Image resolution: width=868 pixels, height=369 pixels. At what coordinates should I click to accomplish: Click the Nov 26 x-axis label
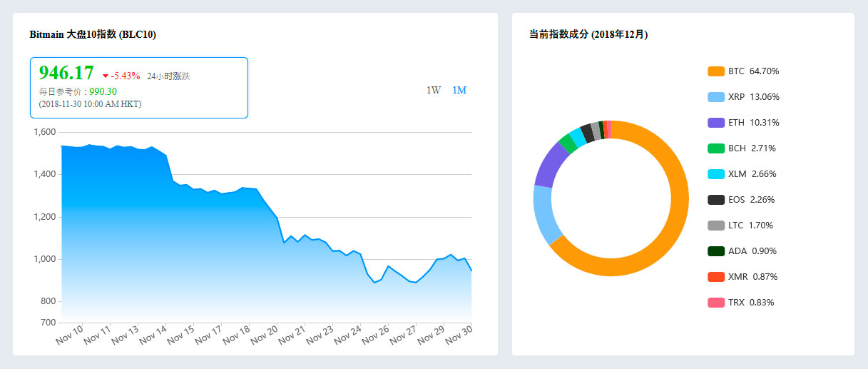(x=375, y=335)
